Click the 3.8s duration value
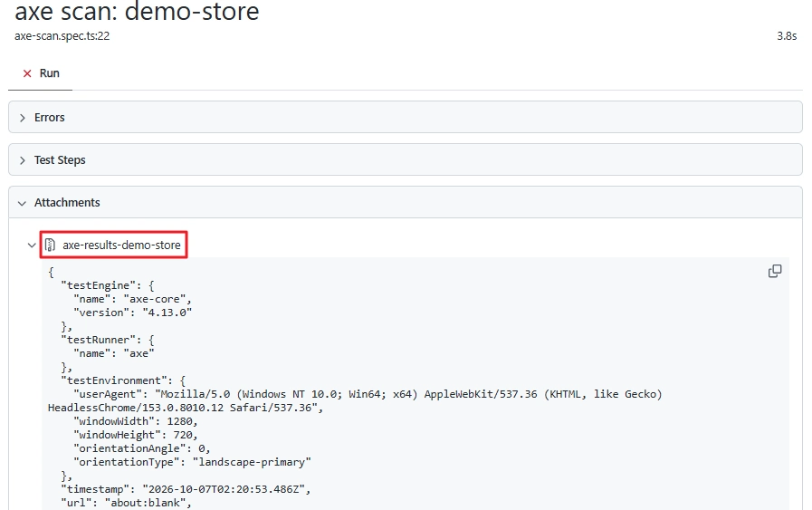The image size is (812, 510). click(787, 35)
